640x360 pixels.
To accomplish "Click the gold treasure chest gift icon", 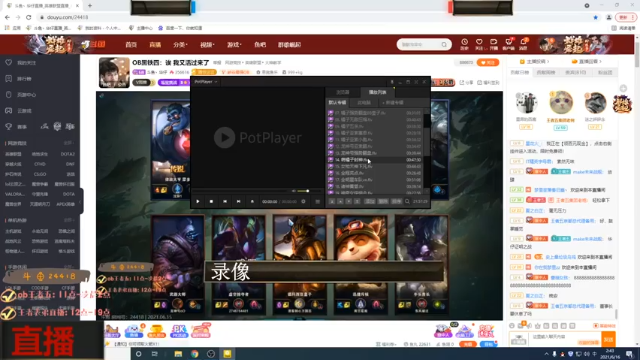I will pos(156,331).
